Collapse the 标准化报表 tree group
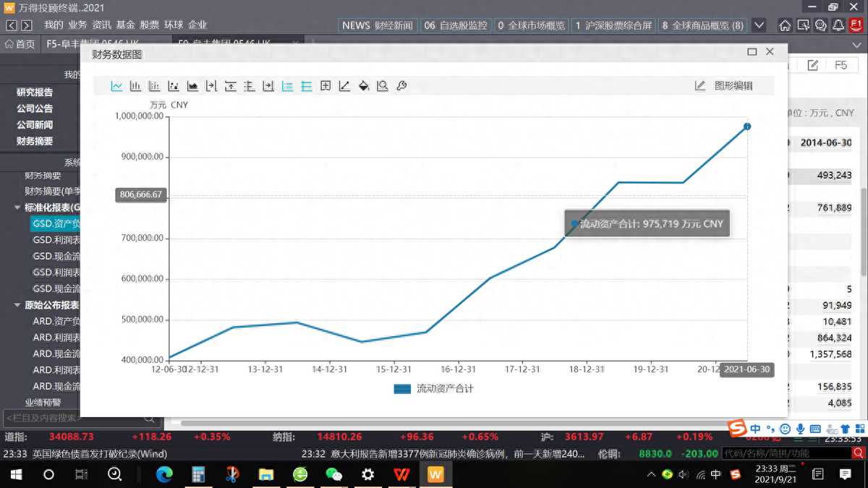This screenshot has width=868, height=488. 17,207
